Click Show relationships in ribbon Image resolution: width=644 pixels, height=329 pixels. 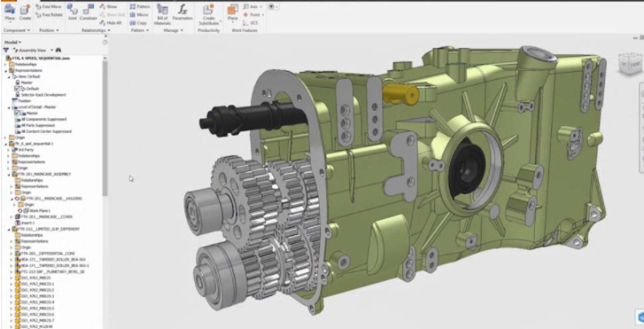click(x=108, y=6)
